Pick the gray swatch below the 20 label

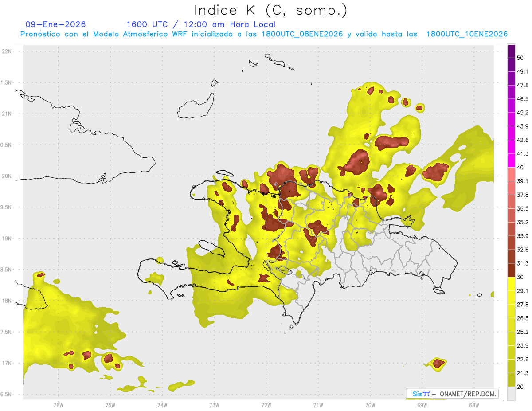pyautogui.click(x=511, y=393)
